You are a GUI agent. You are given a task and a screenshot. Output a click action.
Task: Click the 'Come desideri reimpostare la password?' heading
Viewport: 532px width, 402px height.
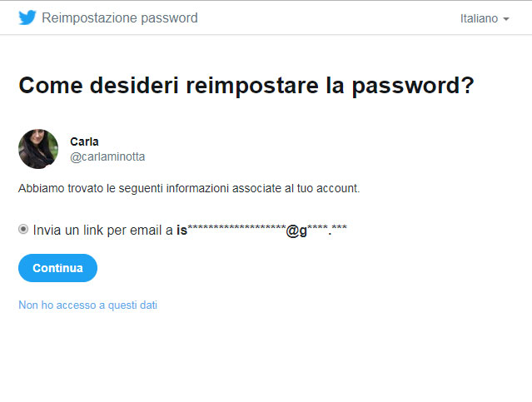246,86
